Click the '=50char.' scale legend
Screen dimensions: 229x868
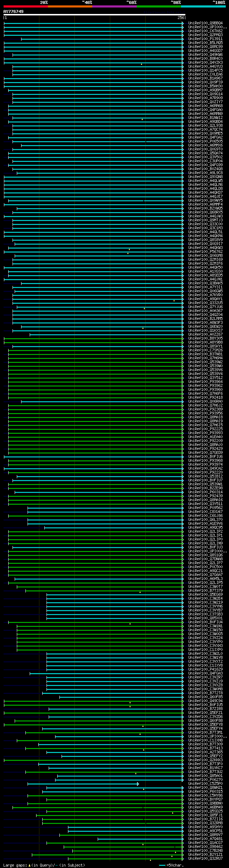pyautogui.click(x=171, y=865)
